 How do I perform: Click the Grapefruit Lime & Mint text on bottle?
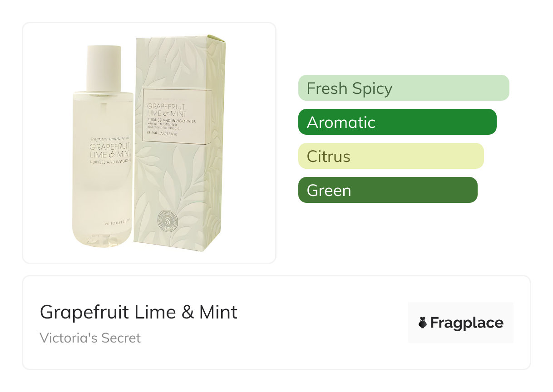click(x=110, y=151)
